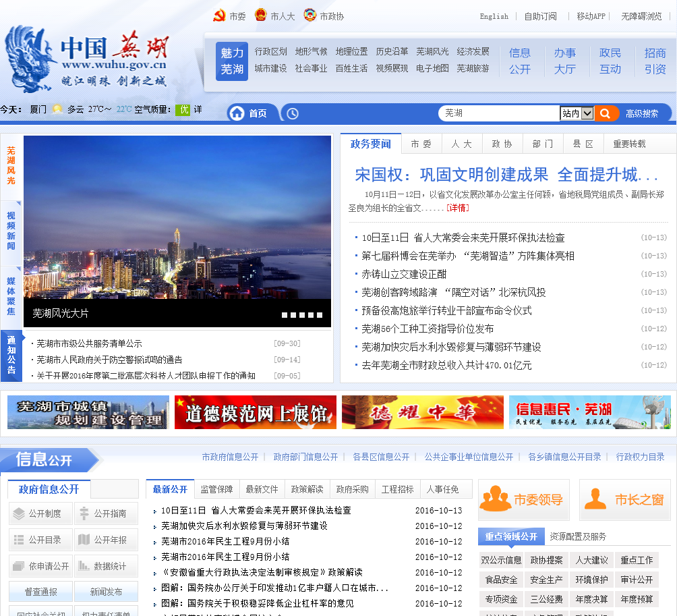This screenshot has width=677, height=616.
Task: Open the 宋国权 headline article
Action: tap(506, 175)
